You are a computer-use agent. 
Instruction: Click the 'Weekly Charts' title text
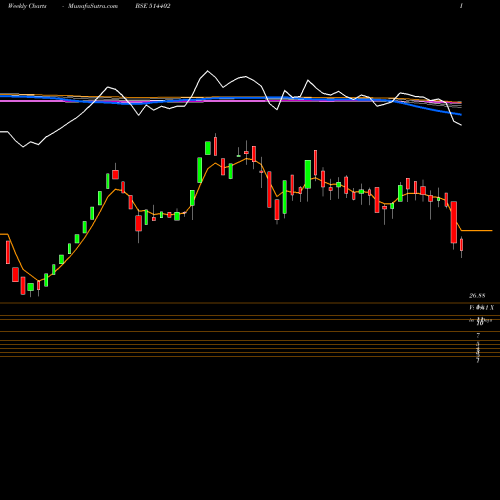27,6
